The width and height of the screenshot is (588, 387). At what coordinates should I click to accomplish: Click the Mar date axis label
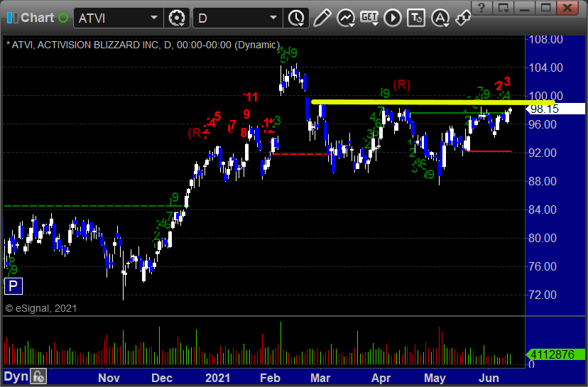pyautogui.click(x=320, y=378)
